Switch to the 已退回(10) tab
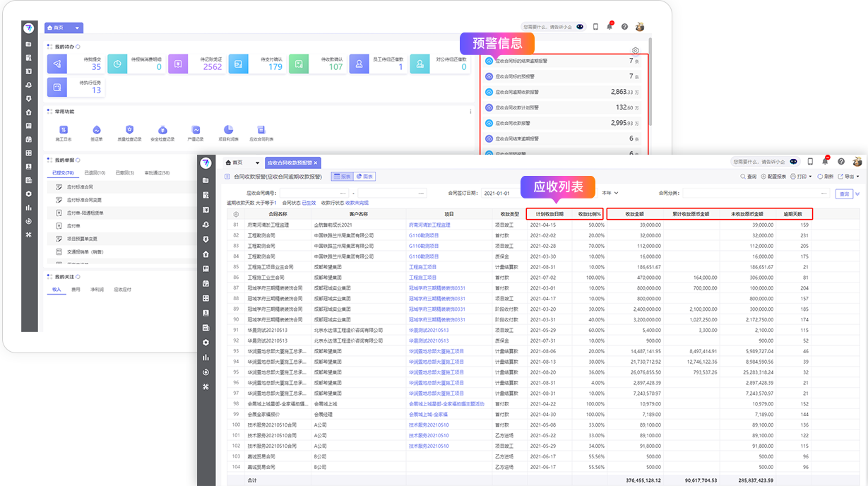868x486 pixels. tap(95, 172)
